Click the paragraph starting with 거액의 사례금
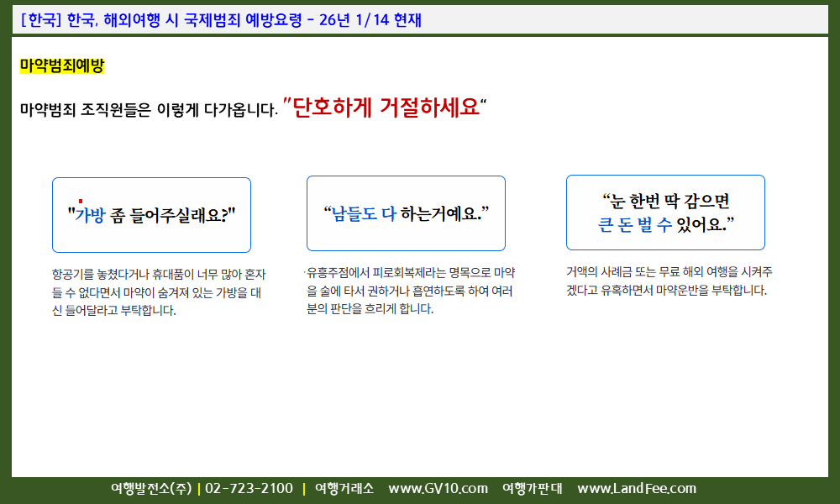This screenshot has width=840, height=504. pyautogui.click(x=669, y=281)
